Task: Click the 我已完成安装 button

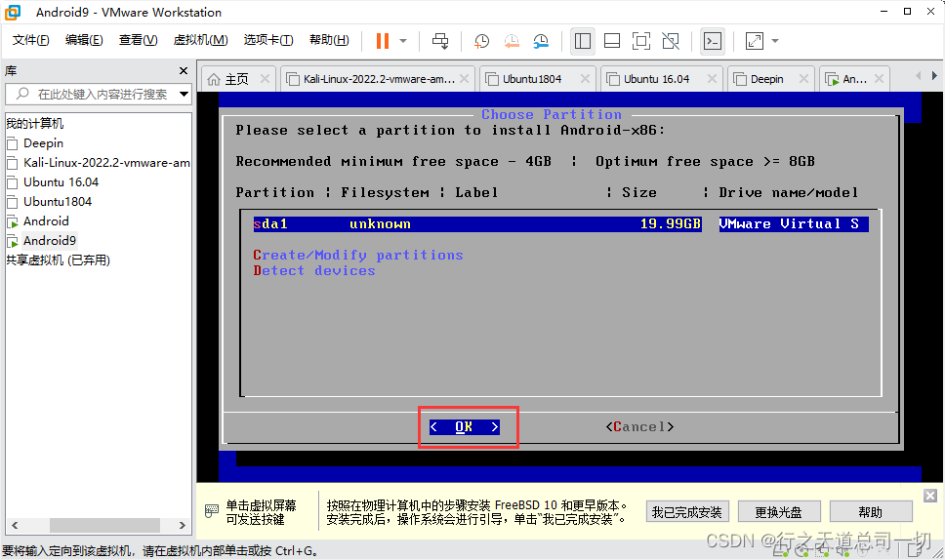Action: click(x=687, y=512)
